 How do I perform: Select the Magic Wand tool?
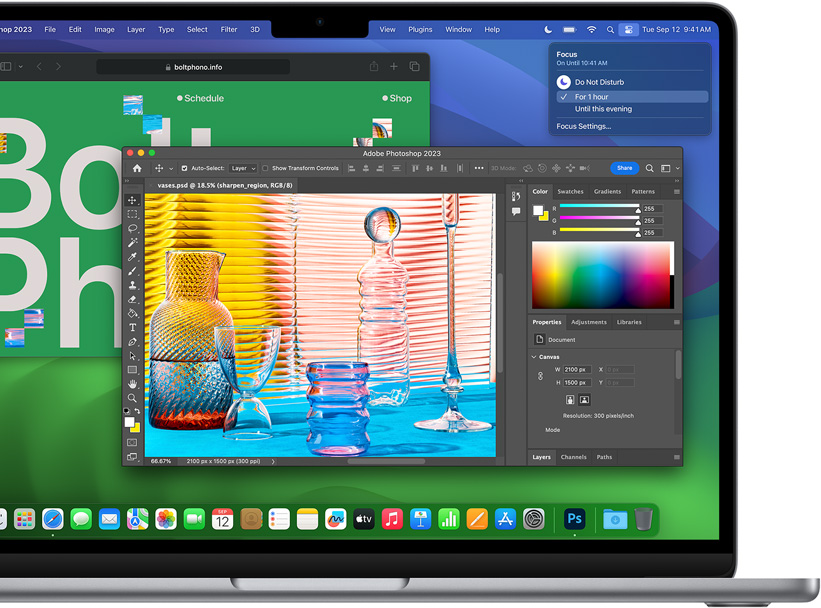[x=132, y=243]
